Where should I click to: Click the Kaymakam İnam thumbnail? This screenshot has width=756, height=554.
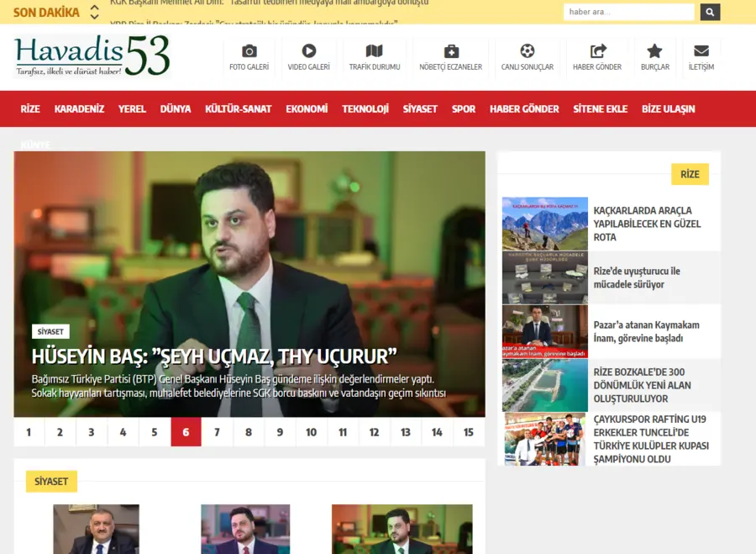coord(545,331)
